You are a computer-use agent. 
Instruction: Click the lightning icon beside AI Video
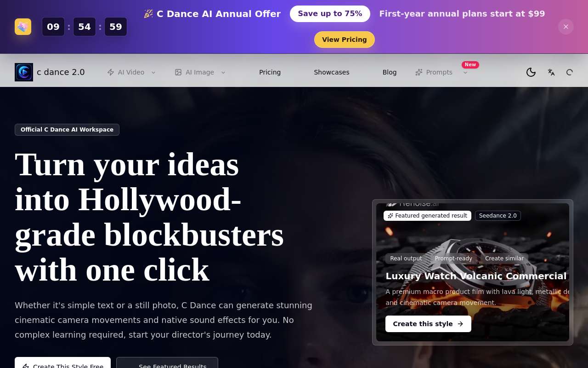point(111,72)
